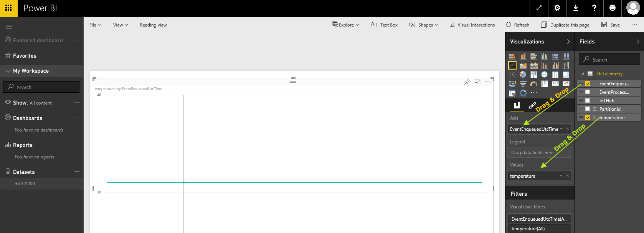Collapse the Fields pane
644x233 pixels.
(638, 42)
